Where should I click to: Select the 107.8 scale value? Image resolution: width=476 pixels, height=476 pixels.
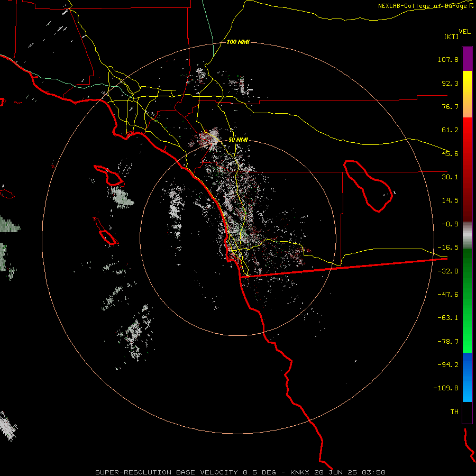point(448,59)
